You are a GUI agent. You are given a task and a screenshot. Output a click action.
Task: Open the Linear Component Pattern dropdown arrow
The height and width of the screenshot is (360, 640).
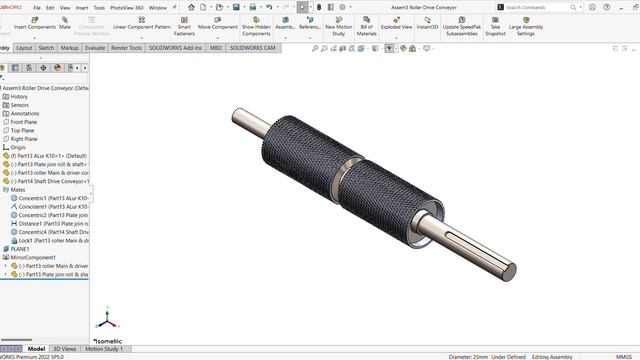point(142,38)
